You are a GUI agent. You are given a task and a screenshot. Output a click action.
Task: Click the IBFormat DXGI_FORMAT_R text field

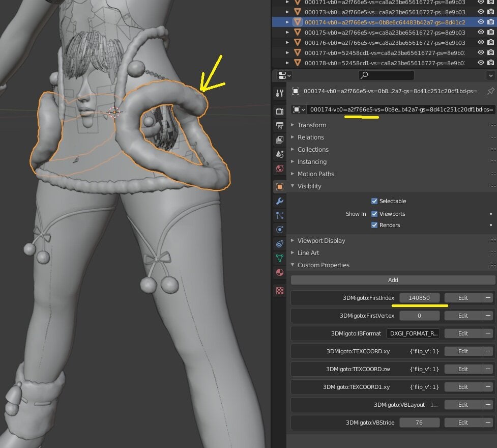pyautogui.click(x=413, y=333)
